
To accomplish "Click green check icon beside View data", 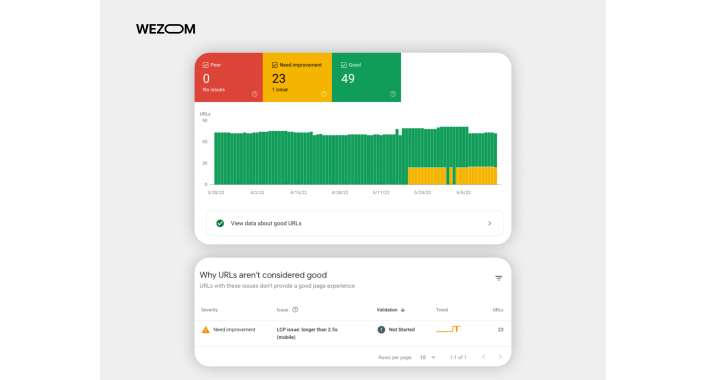I will [x=220, y=223].
